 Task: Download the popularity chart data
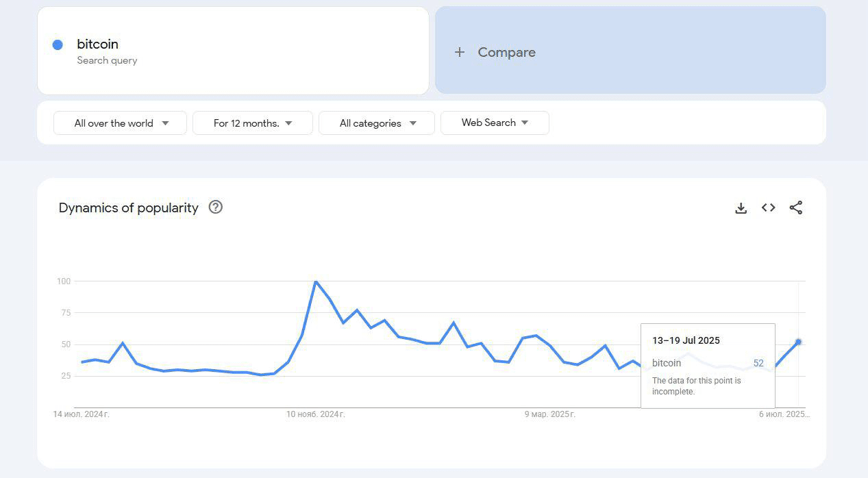click(741, 208)
